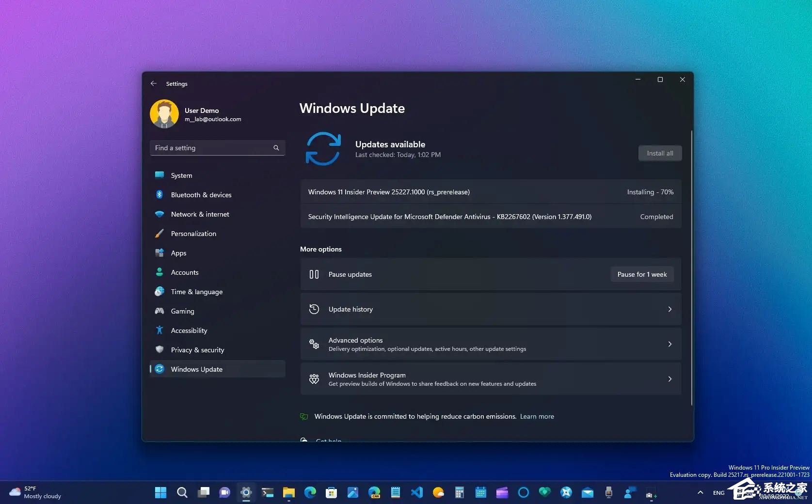The width and height of the screenshot is (812, 504).
Task: Select Windows Update in the sidebar
Action: point(217,369)
